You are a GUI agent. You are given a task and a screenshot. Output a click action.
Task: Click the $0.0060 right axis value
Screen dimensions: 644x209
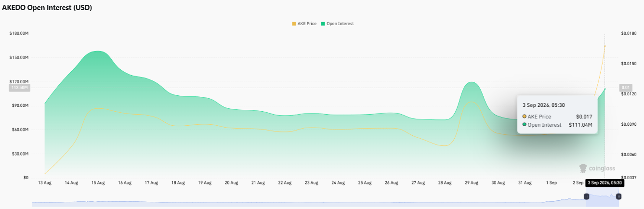[x=629, y=155]
